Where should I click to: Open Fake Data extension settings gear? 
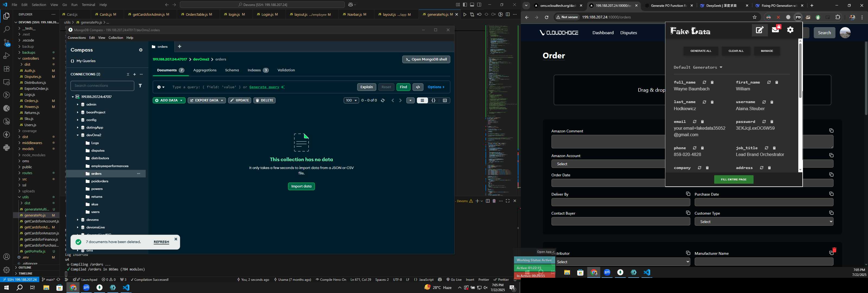pos(790,30)
